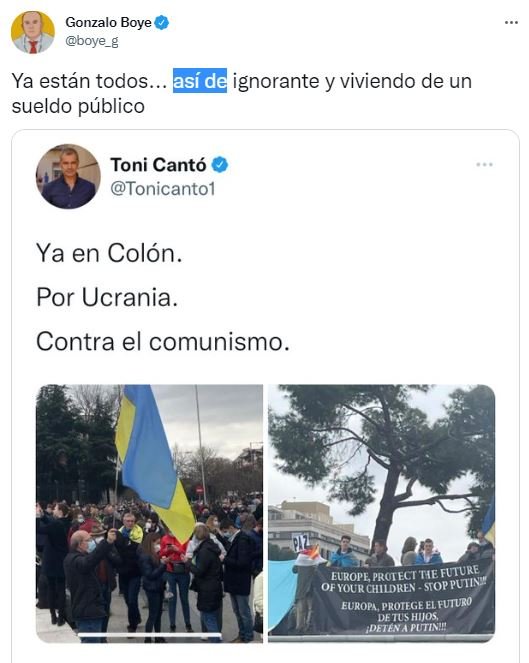529x663 pixels.
Task: Click the highlighted words 'así de'
Action: (200, 81)
